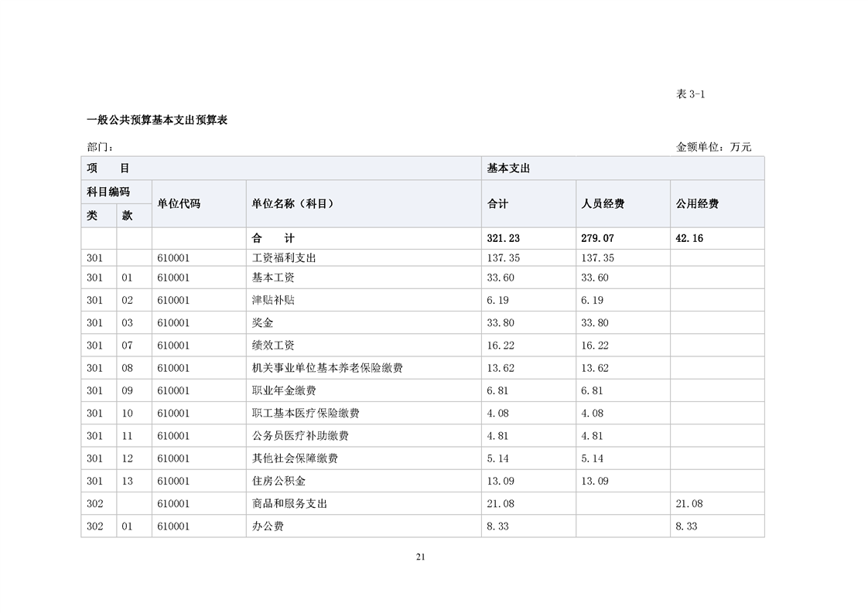Image resolution: width=868 pixels, height=613 pixels.
Task: Click the 部门： label
Action: tap(101, 147)
